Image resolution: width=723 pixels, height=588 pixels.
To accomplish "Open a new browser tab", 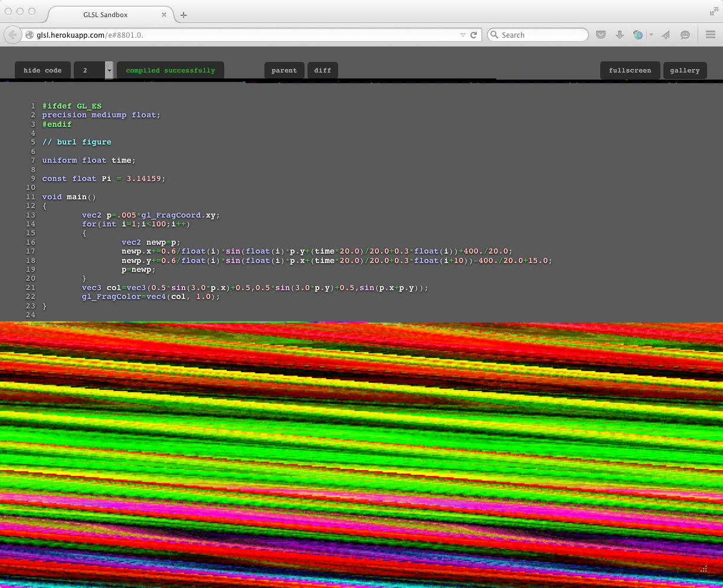I will [184, 15].
